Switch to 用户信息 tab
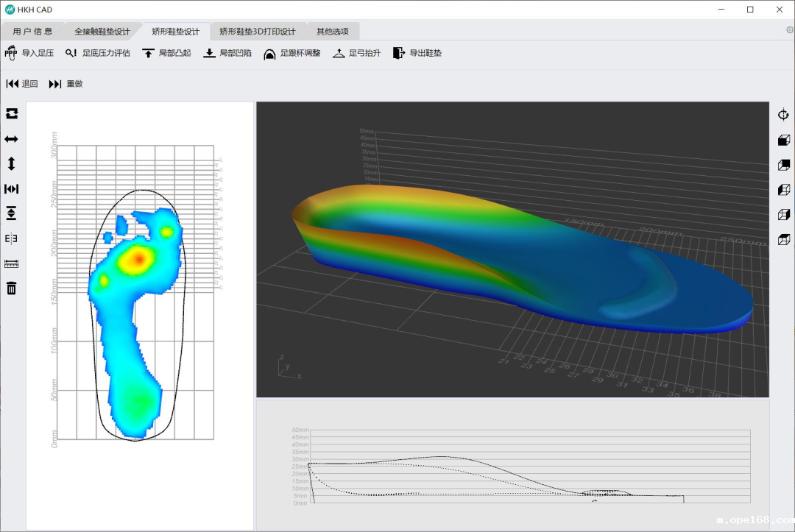This screenshot has width=795, height=532. 33,32
